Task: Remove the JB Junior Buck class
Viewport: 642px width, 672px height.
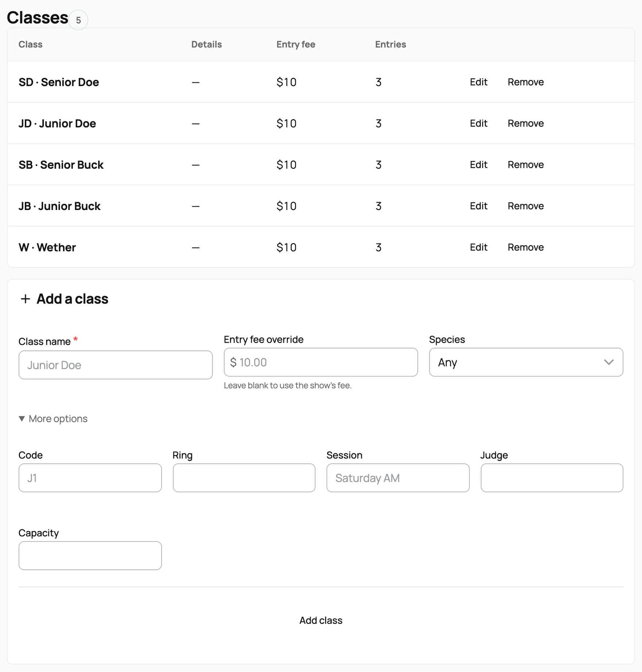Action: (x=526, y=206)
